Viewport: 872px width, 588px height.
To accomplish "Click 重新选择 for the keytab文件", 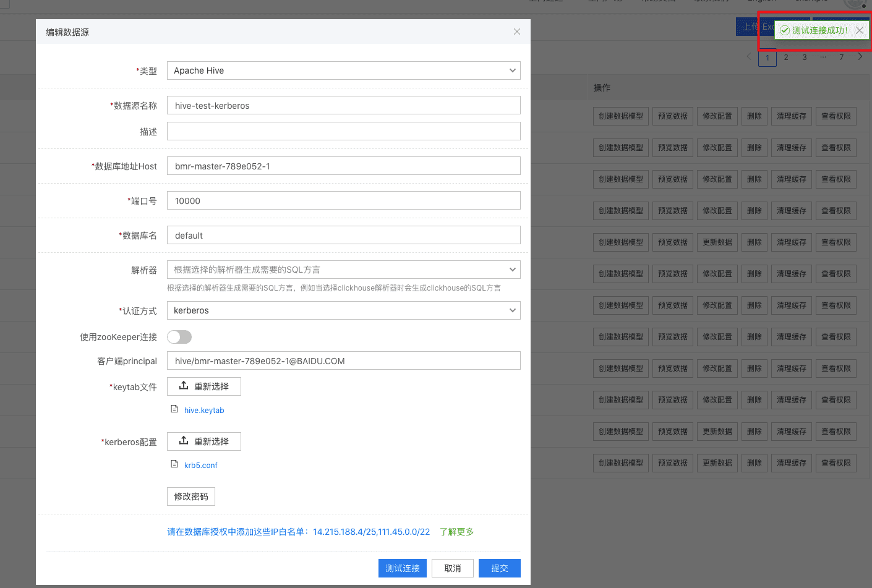I will click(x=204, y=386).
